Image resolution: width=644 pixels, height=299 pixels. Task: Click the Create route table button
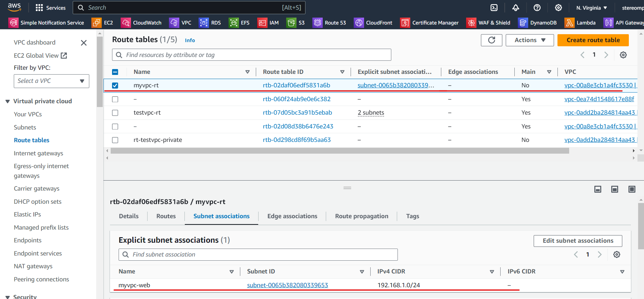point(593,40)
